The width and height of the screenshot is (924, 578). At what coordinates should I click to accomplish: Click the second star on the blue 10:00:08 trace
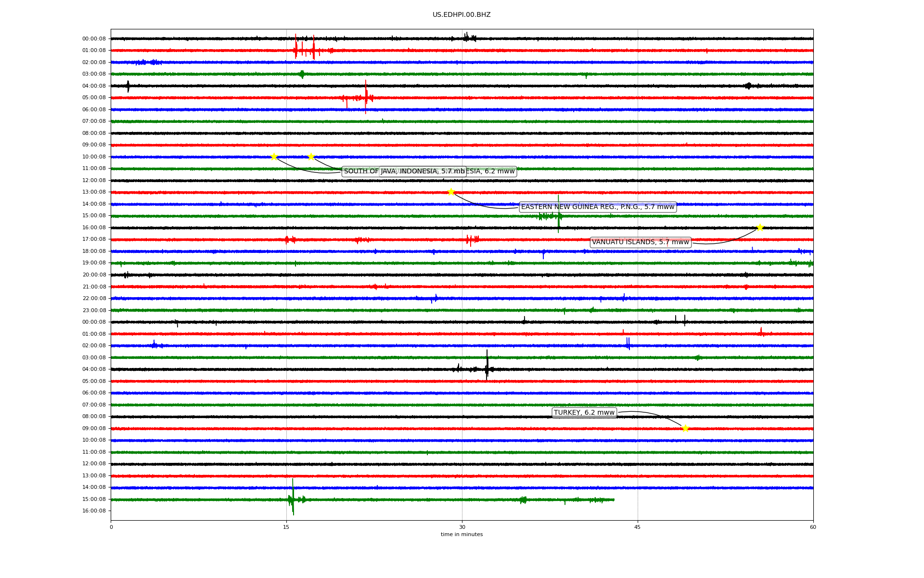311,157
